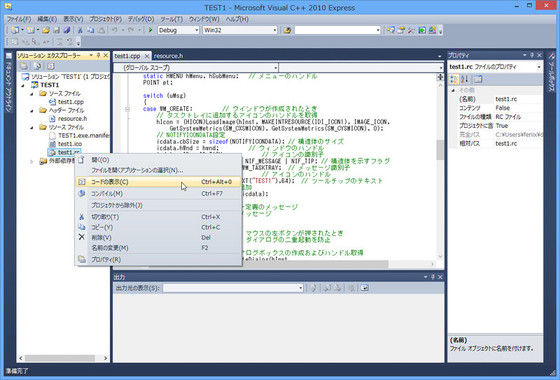Viewport: 560px width, 380px height.
Task: Click View Code icon in Solution Explorer toolbar
Action: 51,66
